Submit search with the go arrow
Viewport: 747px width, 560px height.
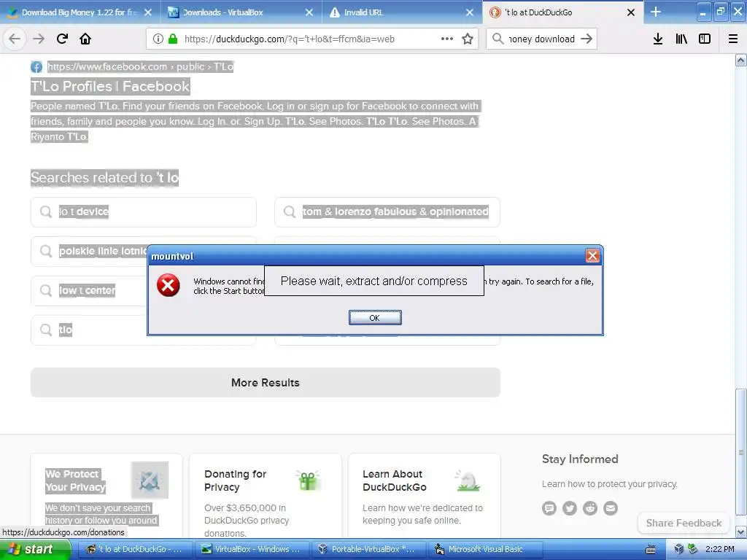[x=587, y=39]
